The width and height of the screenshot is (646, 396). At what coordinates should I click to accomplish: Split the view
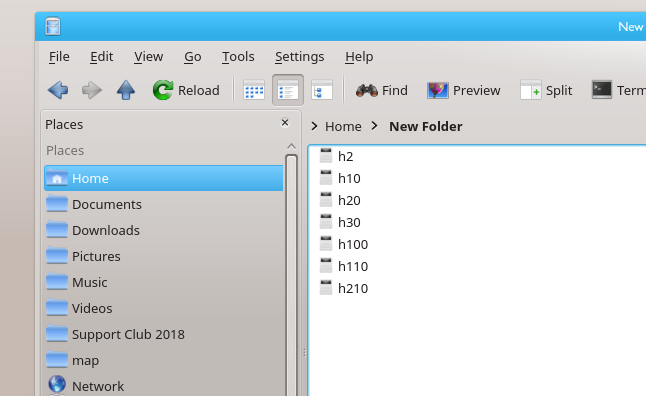546,90
